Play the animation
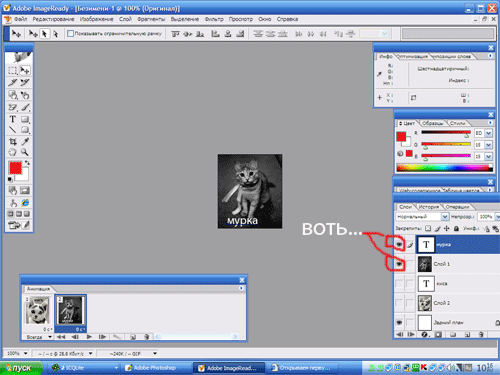 [89, 337]
